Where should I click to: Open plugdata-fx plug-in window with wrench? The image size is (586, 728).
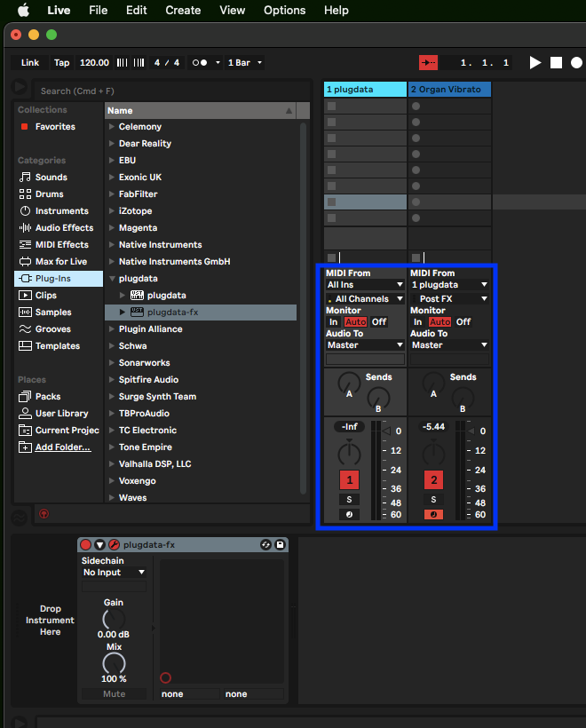pyautogui.click(x=115, y=544)
